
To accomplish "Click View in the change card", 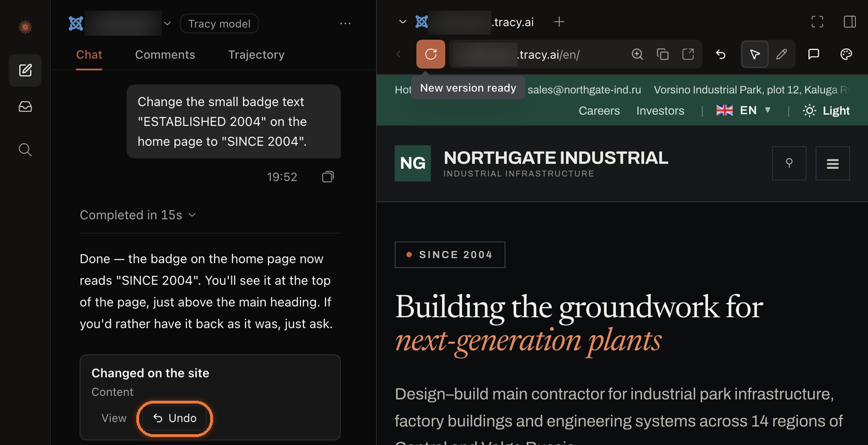I will pos(114,418).
